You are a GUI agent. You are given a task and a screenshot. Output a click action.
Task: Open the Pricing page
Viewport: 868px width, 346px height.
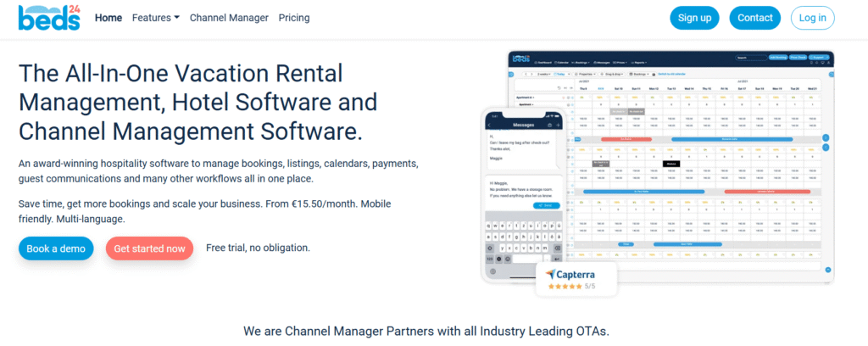(x=294, y=18)
